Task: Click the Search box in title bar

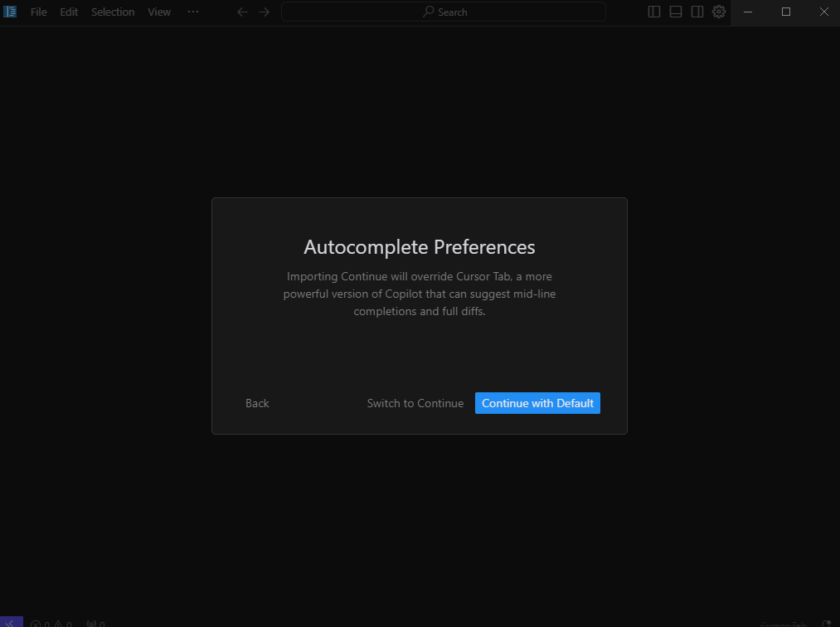Action: point(444,12)
